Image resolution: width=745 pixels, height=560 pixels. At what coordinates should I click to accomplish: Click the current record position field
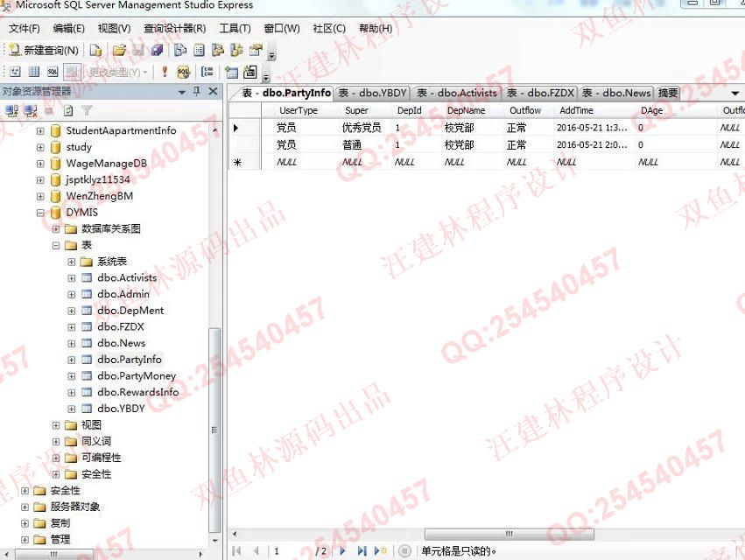[x=291, y=551]
